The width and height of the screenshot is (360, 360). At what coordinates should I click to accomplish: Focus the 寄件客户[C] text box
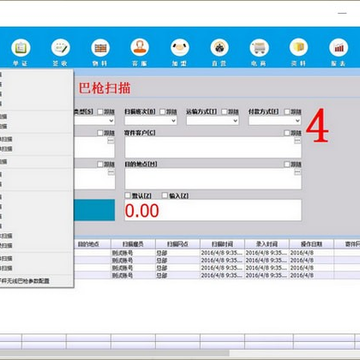(213, 147)
